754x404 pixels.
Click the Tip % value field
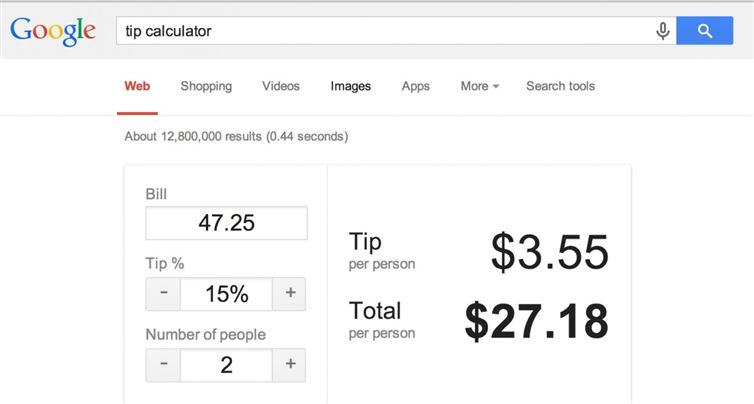point(226,294)
